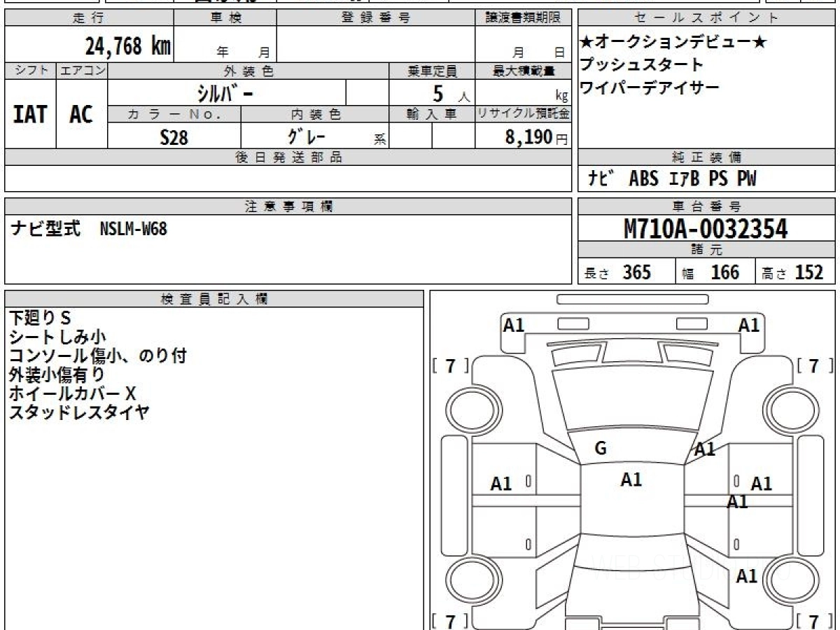The width and height of the screenshot is (840, 630).
Task: Click the AC air conditioner value
Action: 82,114
